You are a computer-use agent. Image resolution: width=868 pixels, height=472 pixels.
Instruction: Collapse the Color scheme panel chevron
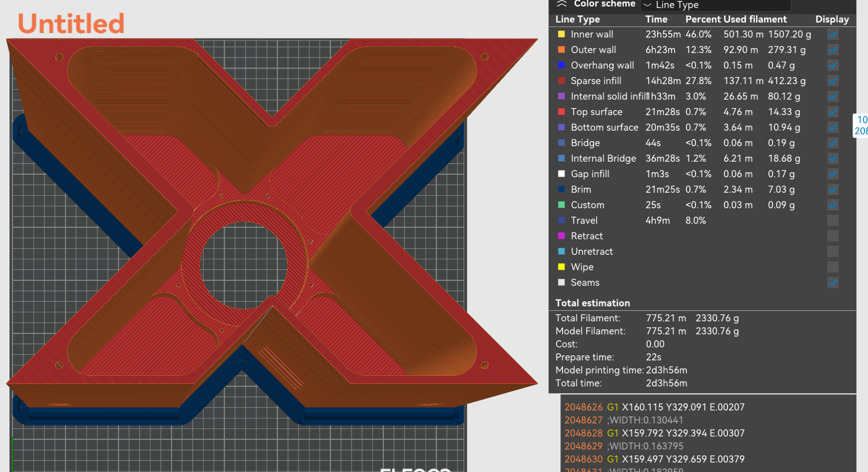(x=561, y=4)
